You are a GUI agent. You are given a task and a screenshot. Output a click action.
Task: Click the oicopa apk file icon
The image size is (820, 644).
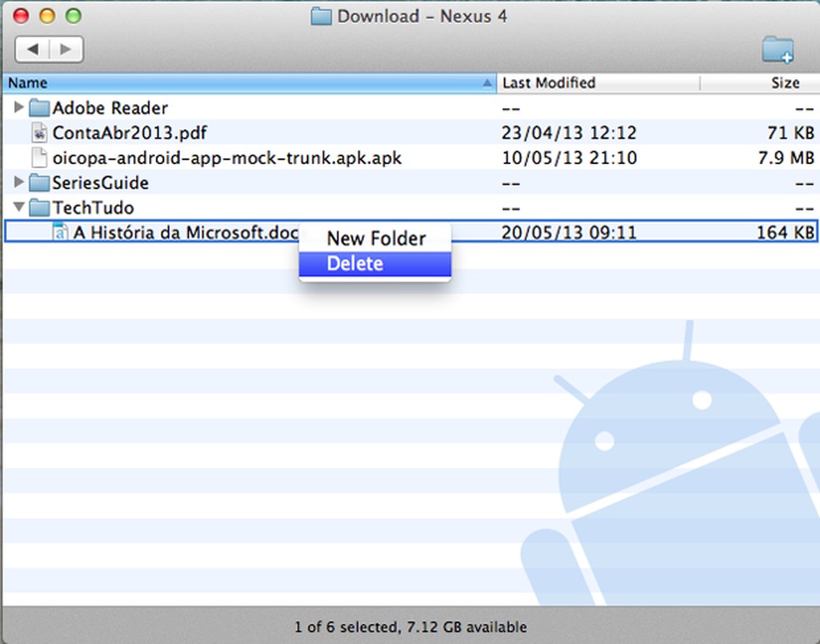point(39,157)
